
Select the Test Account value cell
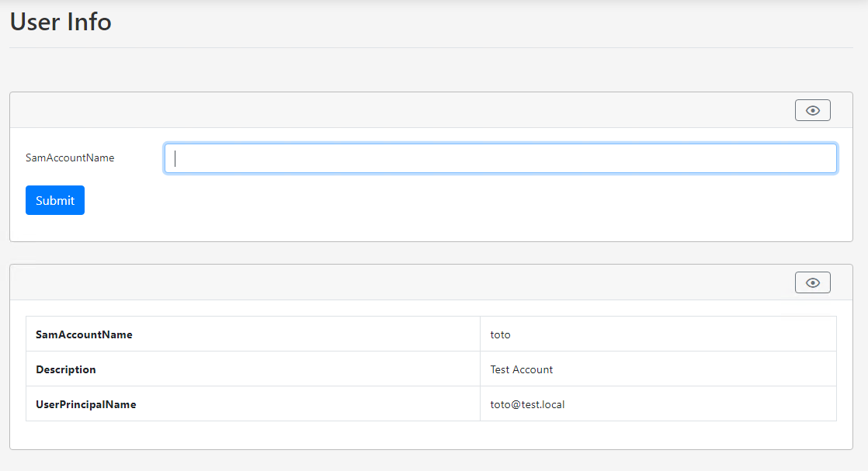[x=658, y=369]
